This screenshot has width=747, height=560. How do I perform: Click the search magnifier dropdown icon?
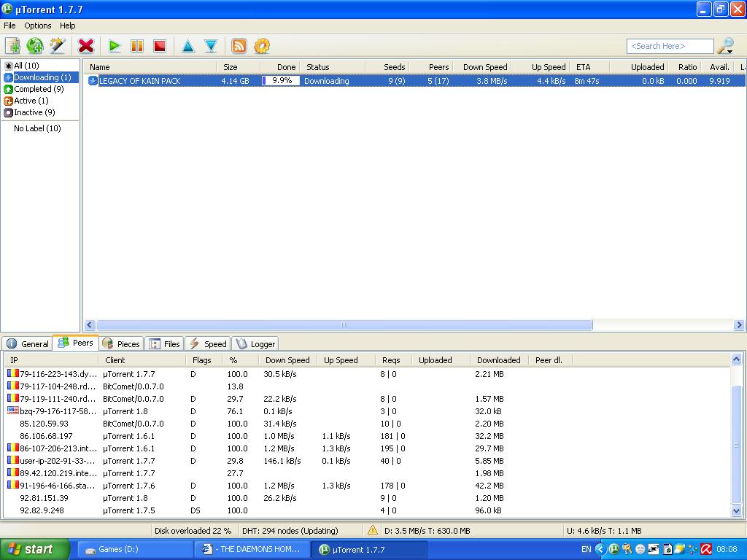726,46
